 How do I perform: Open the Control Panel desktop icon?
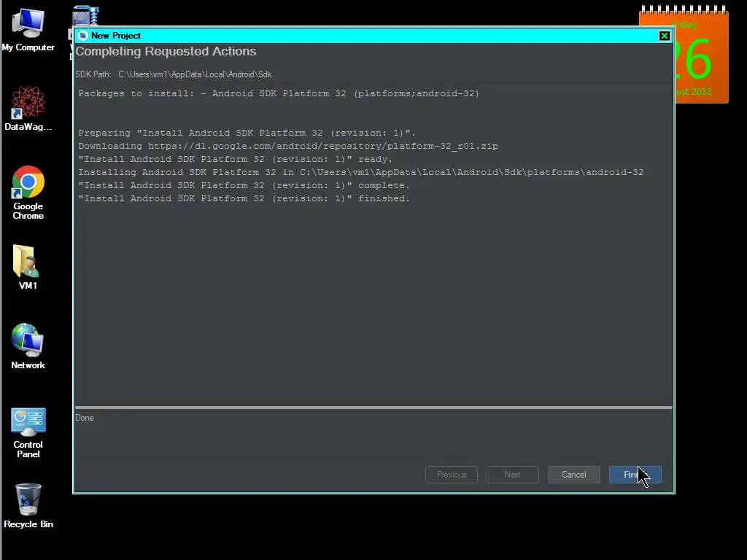[28, 432]
